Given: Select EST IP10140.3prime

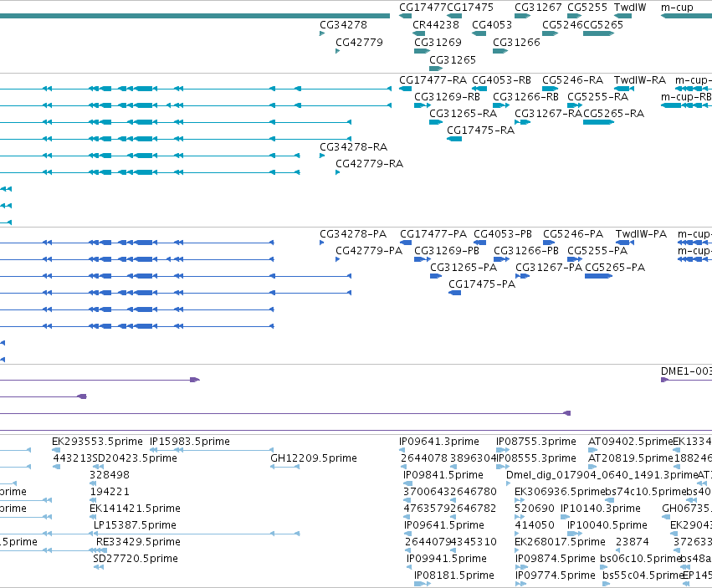Looking at the screenshot, I should tap(600, 509).
